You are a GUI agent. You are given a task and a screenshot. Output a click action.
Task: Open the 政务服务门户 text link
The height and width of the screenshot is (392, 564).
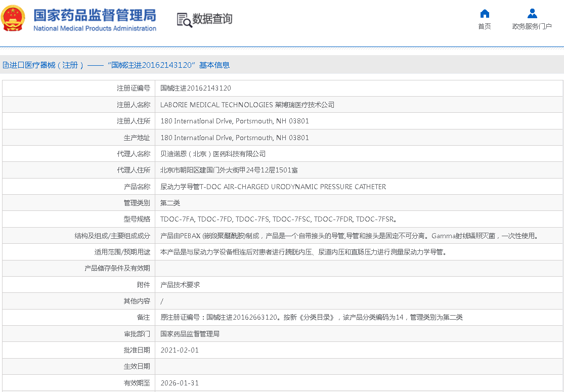click(532, 26)
